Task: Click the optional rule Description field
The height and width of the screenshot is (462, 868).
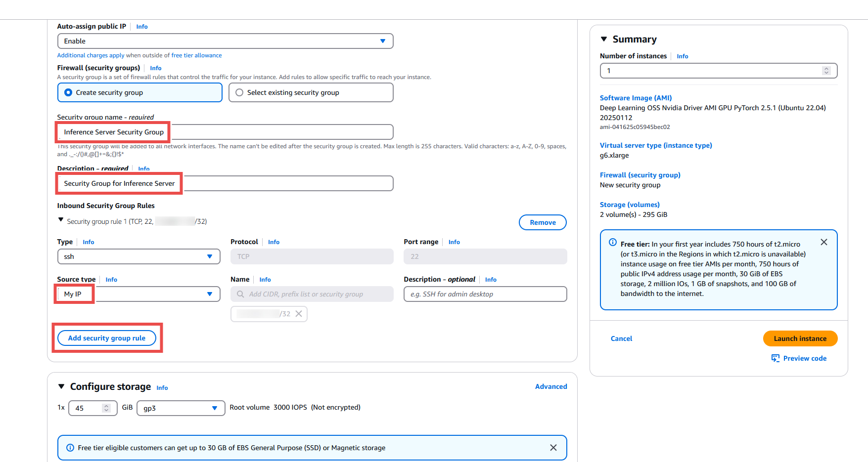Action: click(485, 294)
